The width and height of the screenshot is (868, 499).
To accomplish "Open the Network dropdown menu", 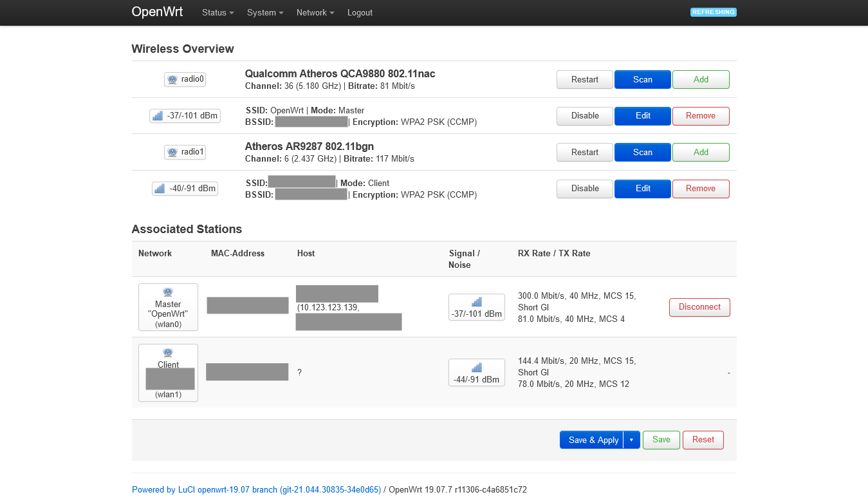I will 315,12.
